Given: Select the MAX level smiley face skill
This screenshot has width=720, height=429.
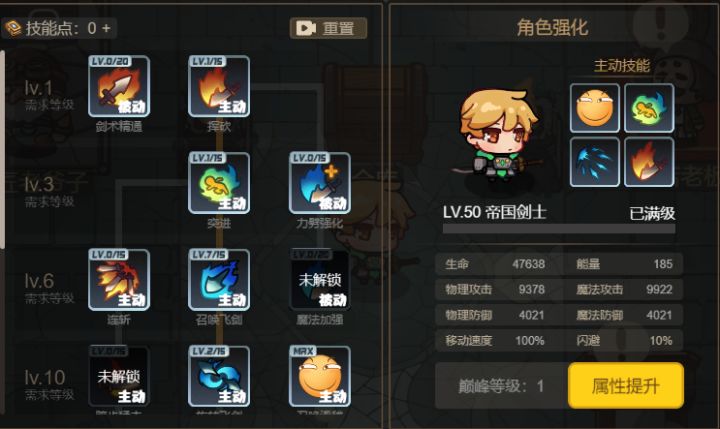Looking at the screenshot, I should pyautogui.click(x=320, y=376).
